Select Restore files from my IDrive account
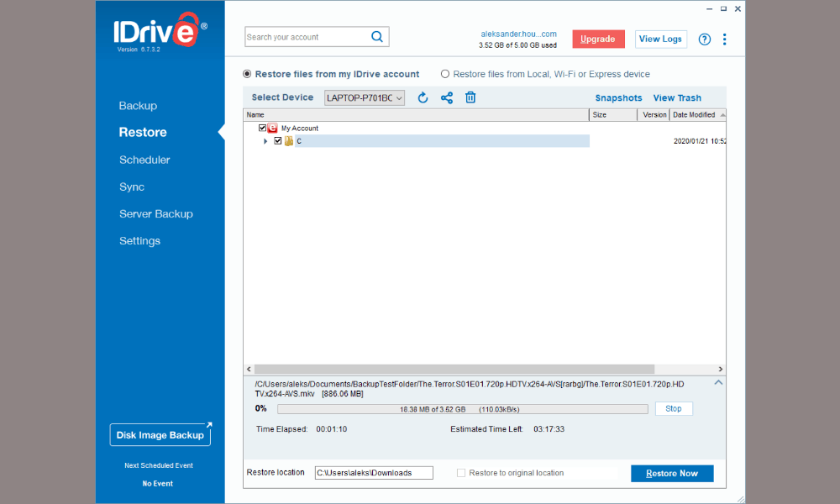 point(247,74)
